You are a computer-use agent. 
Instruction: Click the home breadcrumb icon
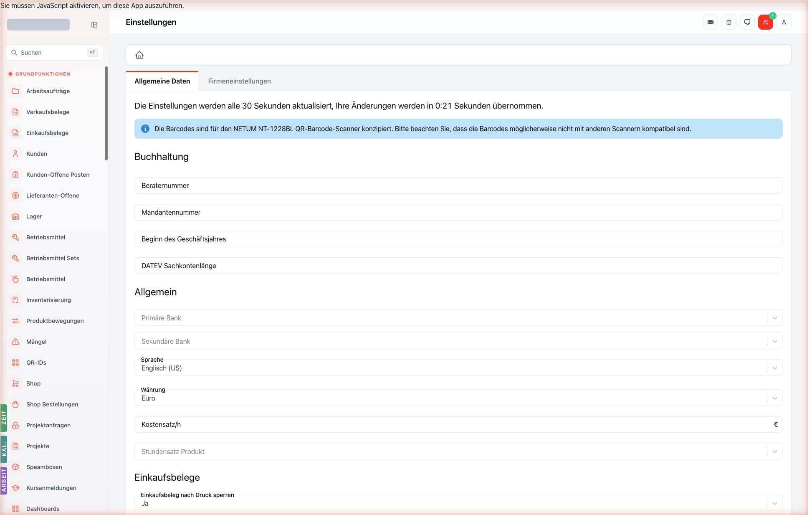coord(139,55)
